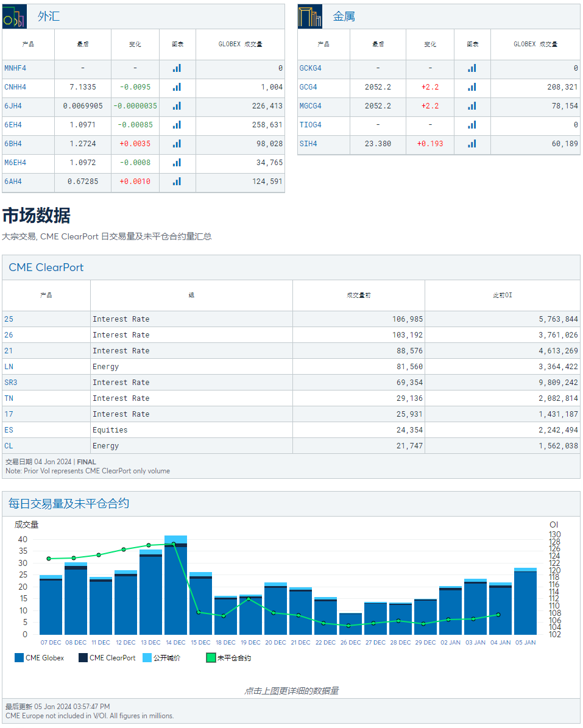This screenshot has height=728, width=583.
Task: Open chart icon for GCKG4 row
Action: pos(472,68)
